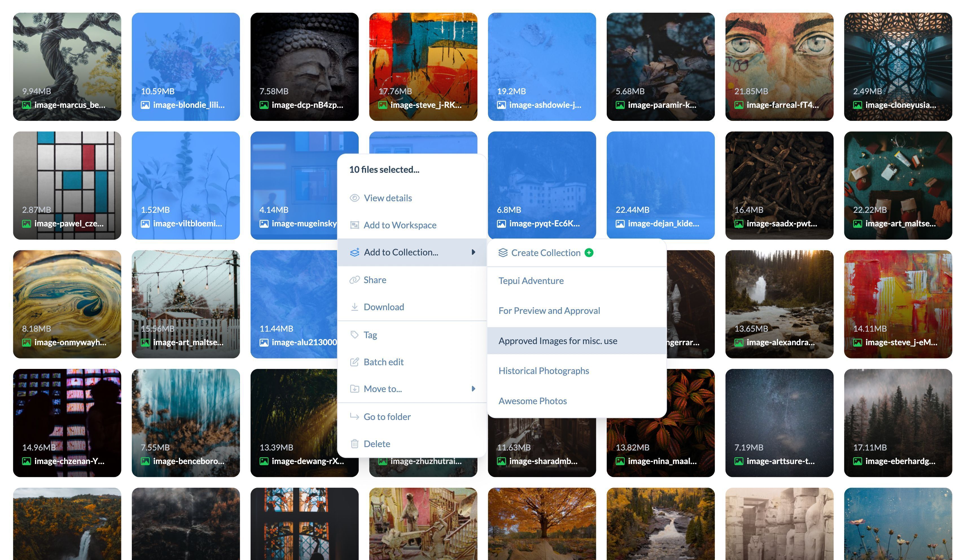This screenshot has height=560, width=964.
Task: Choose Approved Images for misc. use collection
Action: pyautogui.click(x=557, y=341)
